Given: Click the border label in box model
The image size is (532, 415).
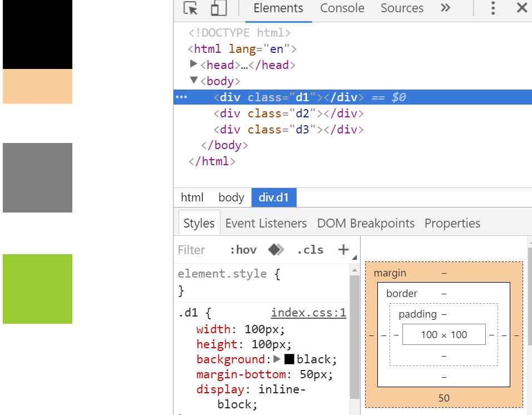Looking at the screenshot, I should tap(402, 293).
